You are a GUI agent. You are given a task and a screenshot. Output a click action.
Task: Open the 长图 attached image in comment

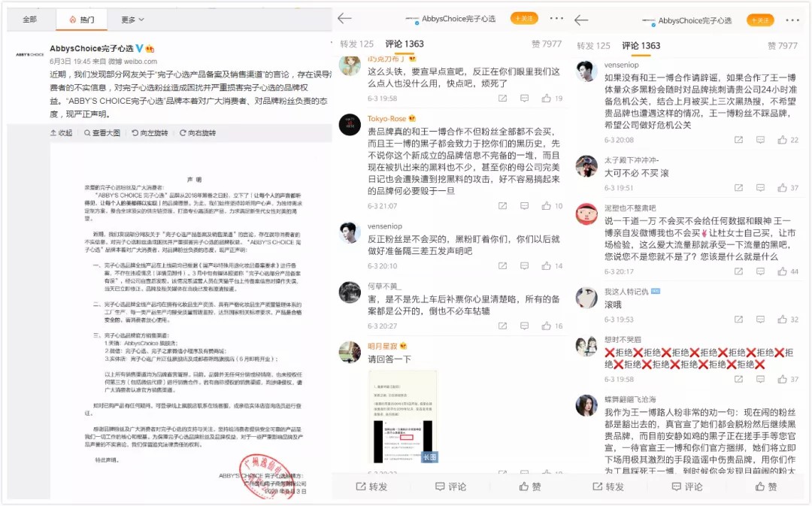pyautogui.click(x=403, y=417)
